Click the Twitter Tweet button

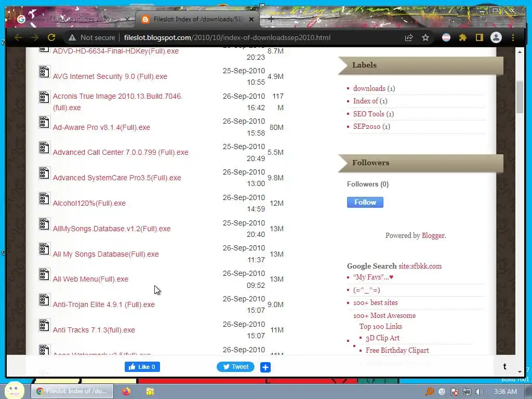[x=235, y=367]
